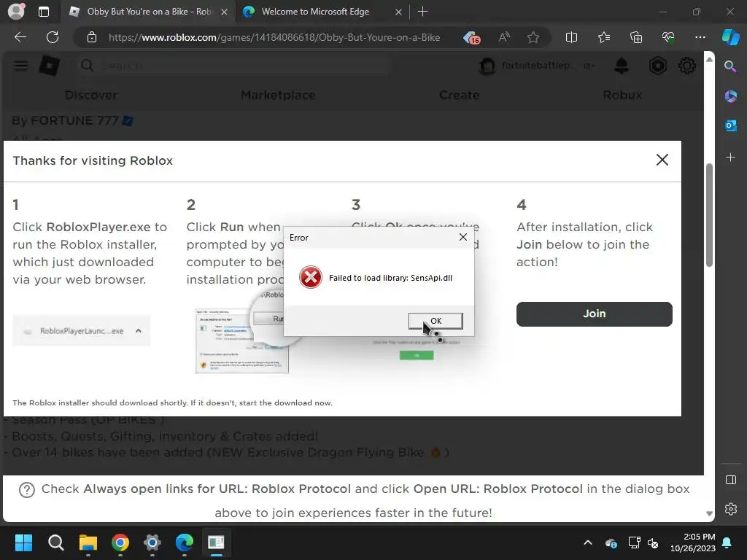Open split screen view
The height and width of the screenshot is (560, 747).
tap(571, 37)
